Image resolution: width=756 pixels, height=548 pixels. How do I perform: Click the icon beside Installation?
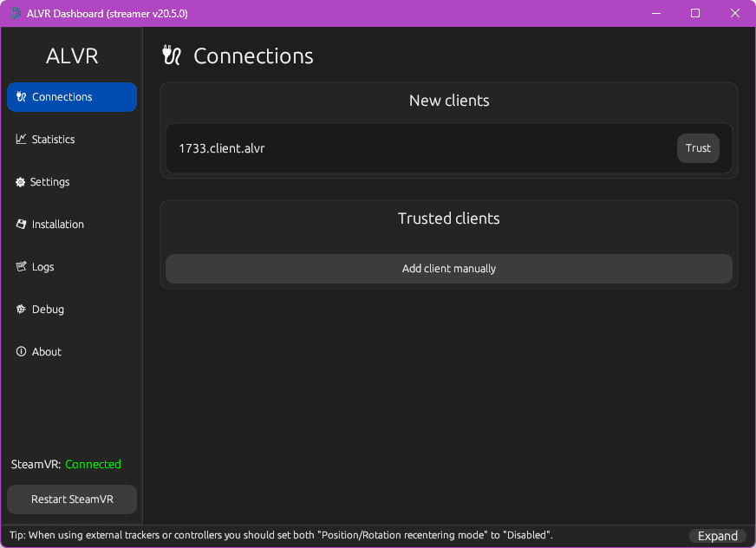pos(21,225)
